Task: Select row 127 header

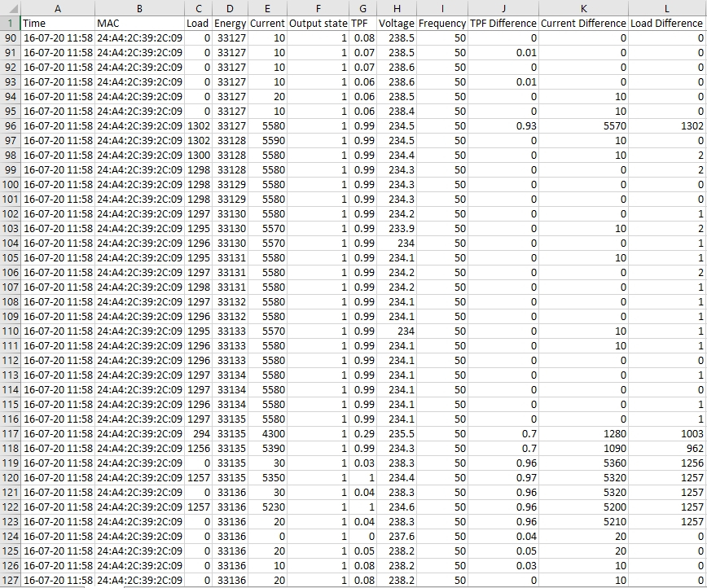Action: pos(11,580)
